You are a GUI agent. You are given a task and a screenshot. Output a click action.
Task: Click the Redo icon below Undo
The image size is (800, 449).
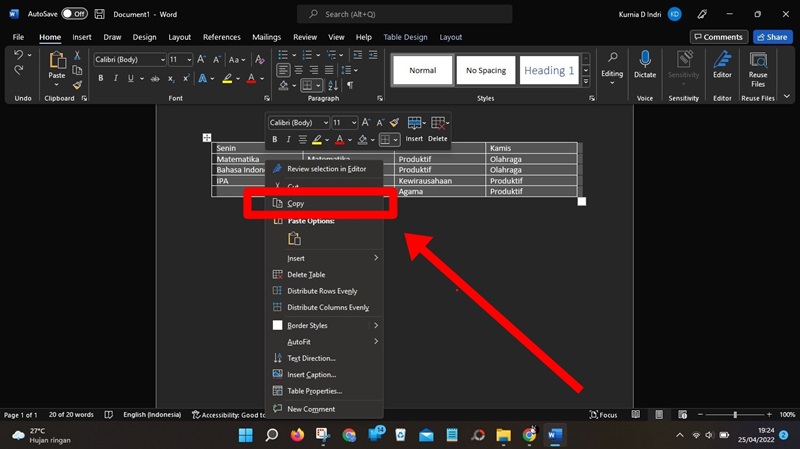point(18,70)
